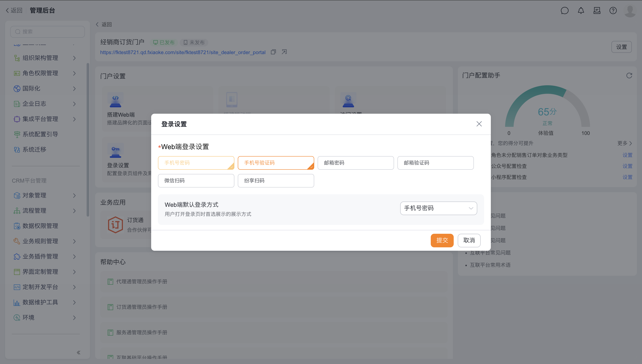The width and height of the screenshot is (642, 364).
Task: Deselect 手机号验证码 login option
Action: [x=276, y=163]
